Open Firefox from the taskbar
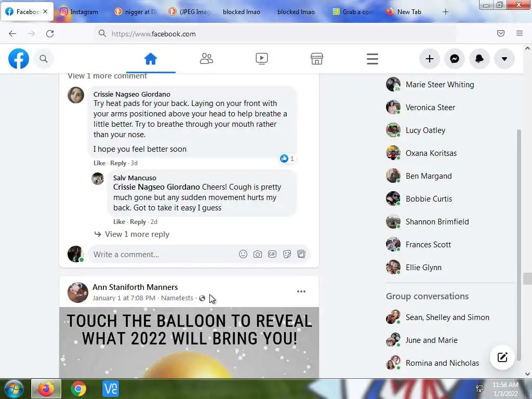 pos(46,389)
